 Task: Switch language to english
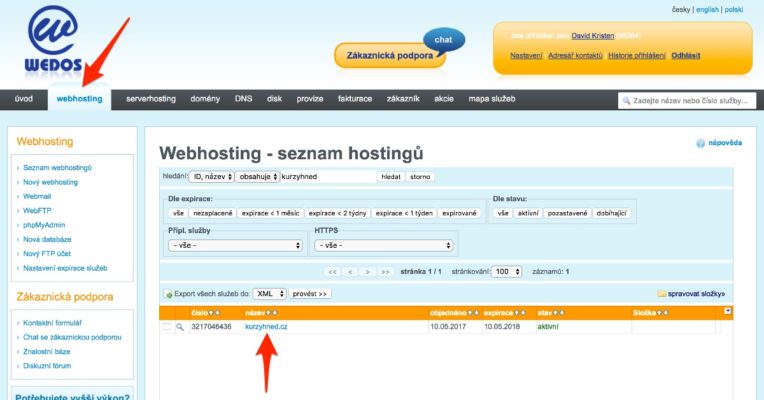707,9
